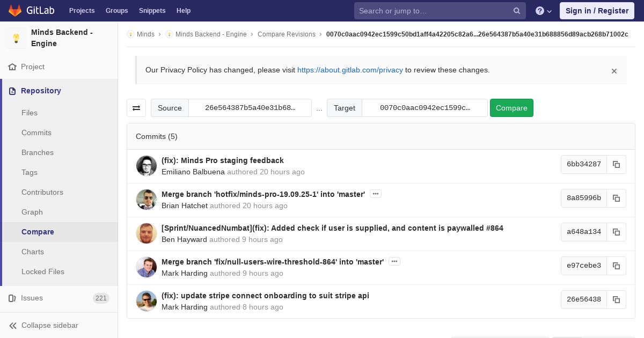This screenshot has width=644, height=338.
Task: Open the Target revision dropdown
Action: tap(425, 108)
